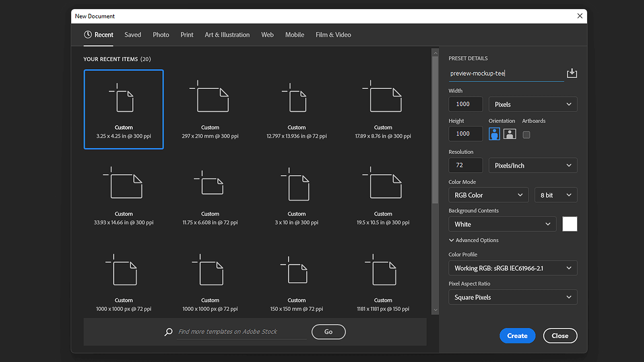Viewport: 644px width, 362px height.
Task: Open the Background Contents White dropdown
Action: point(502,224)
